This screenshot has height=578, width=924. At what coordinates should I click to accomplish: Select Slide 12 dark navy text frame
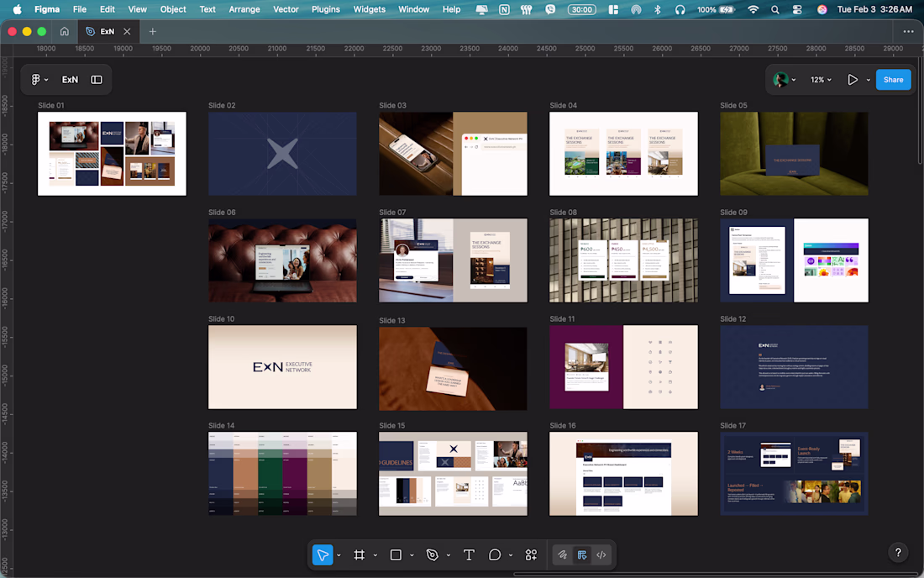point(794,367)
